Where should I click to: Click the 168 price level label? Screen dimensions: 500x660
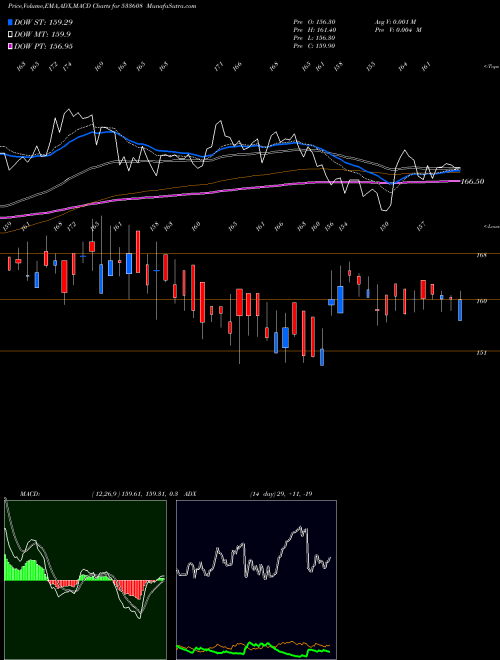[x=482, y=255]
